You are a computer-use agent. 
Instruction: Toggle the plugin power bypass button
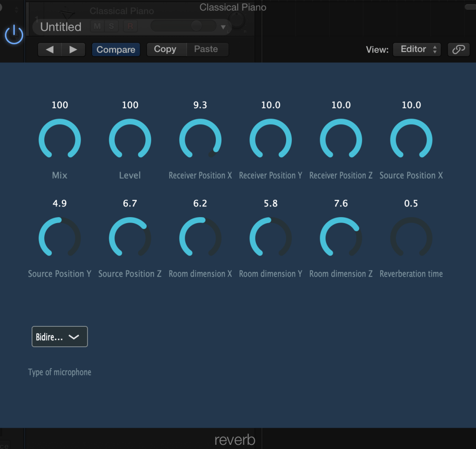[x=14, y=35]
